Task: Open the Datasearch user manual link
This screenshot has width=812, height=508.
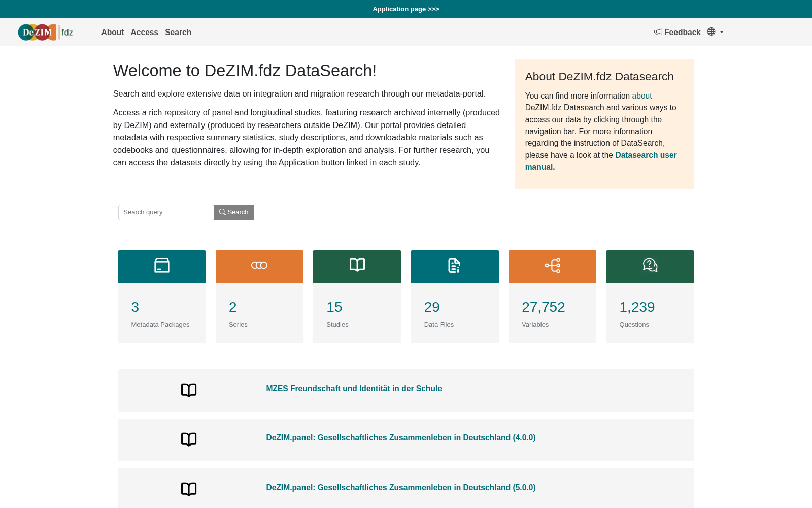Action: 601,161
